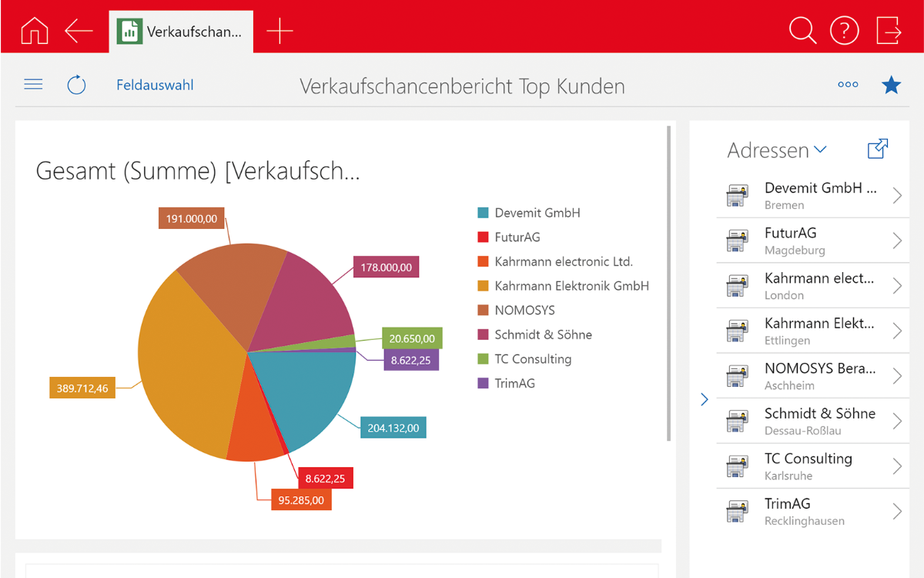Refresh the report with reload icon
The height and width of the screenshot is (578, 924).
tap(77, 85)
